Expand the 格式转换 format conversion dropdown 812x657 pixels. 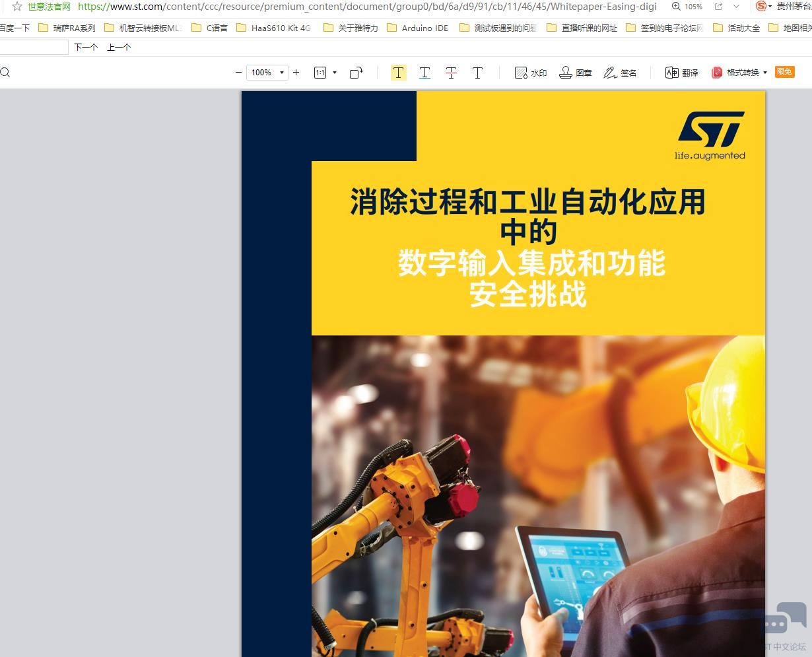(x=765, y=73)
